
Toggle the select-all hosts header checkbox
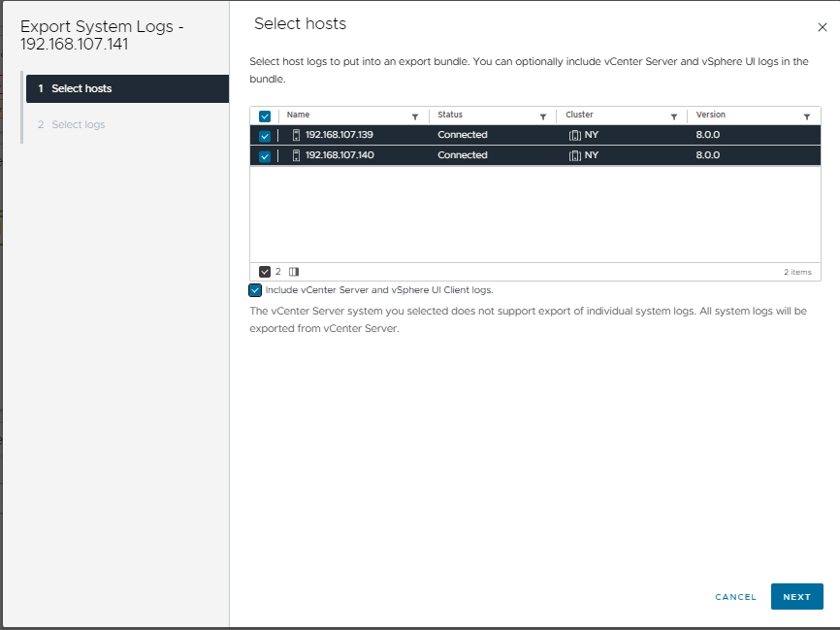[265, 116]
